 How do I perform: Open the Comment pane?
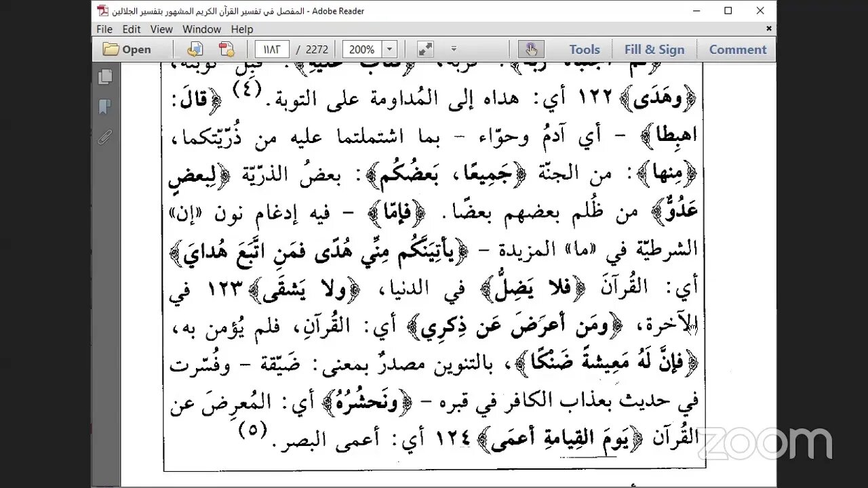coord(738,49)
